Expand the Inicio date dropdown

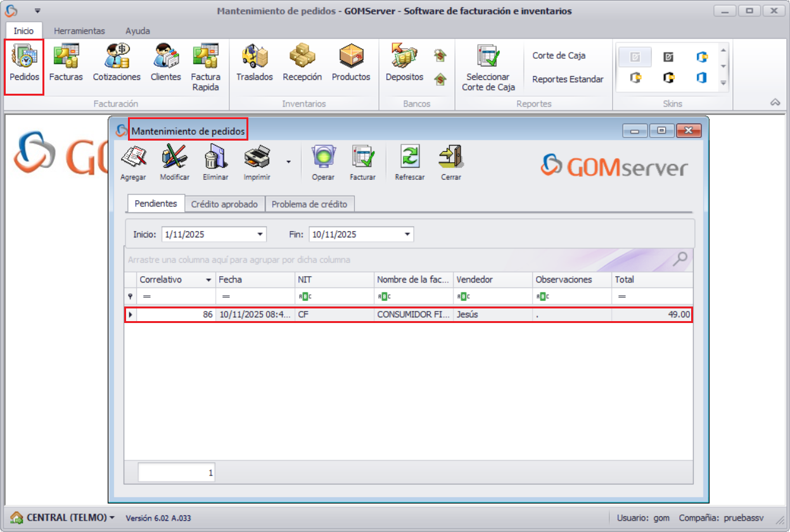(x=260, y=234)
